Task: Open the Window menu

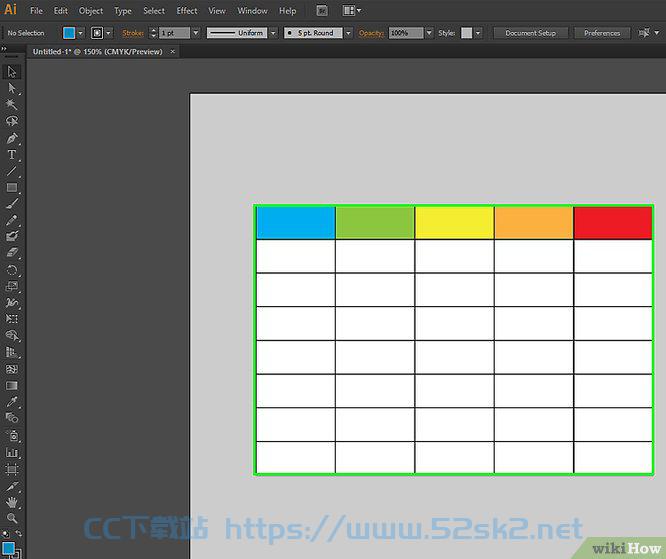Action: click(x=252, y=11)
